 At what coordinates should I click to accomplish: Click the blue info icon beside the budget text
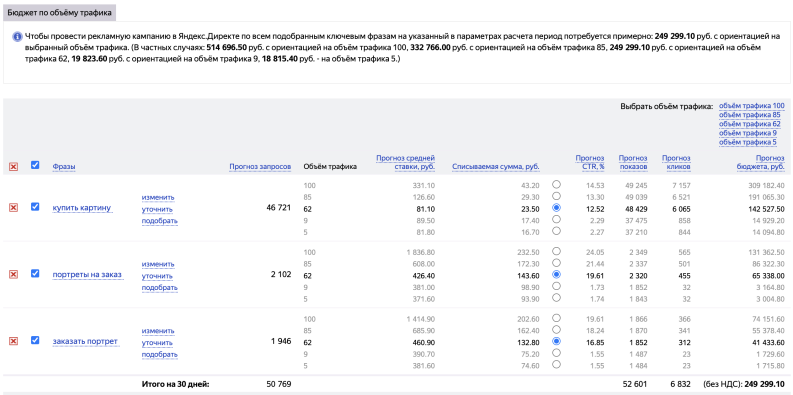click(x=17, y=37)
